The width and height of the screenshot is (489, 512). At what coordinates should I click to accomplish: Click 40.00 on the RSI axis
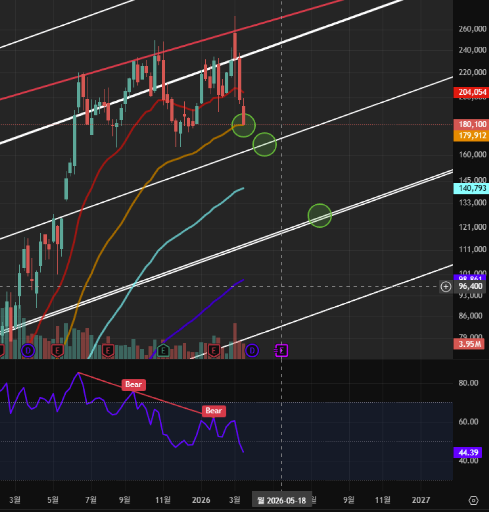468,461
